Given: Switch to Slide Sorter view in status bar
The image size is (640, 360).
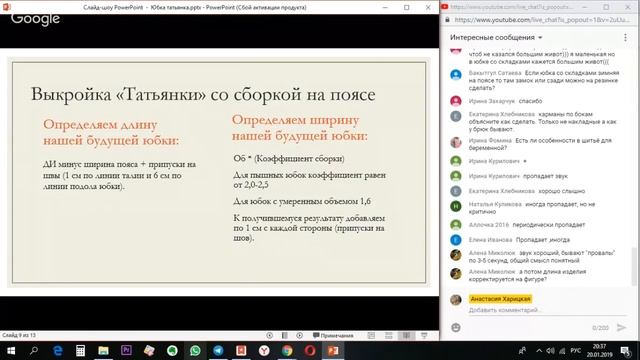Looking at the screenshot, I should (x=389, y=336).
